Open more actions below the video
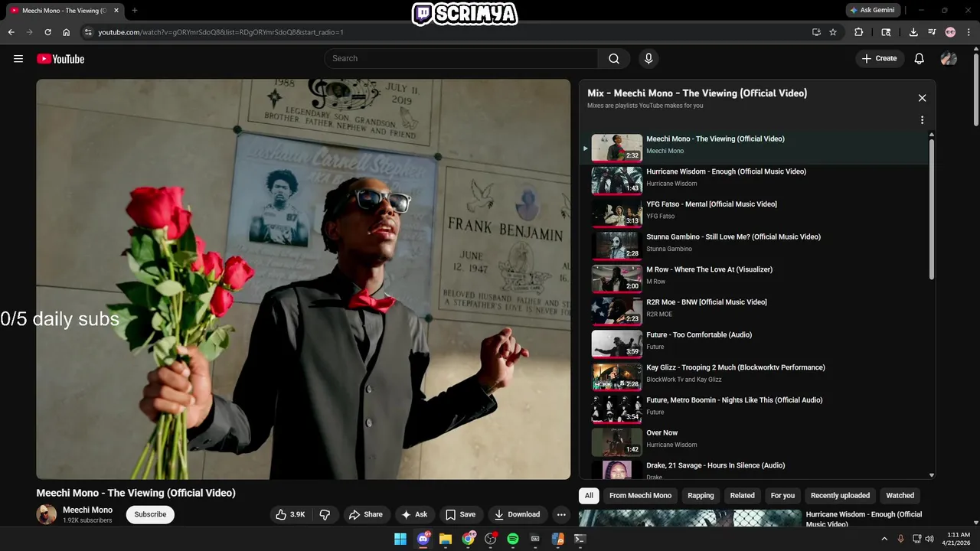The width and height of the screenshot is (980, 551). tap(561, 514)
